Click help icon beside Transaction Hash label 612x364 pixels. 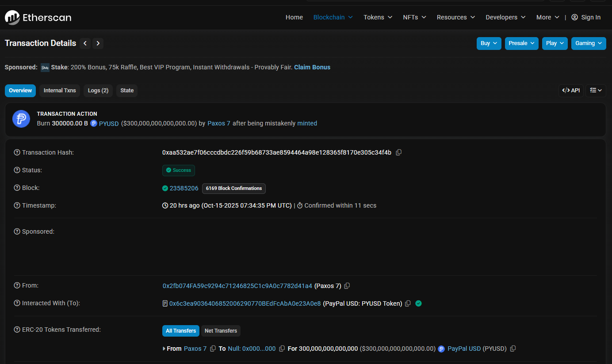pos(17,152)
